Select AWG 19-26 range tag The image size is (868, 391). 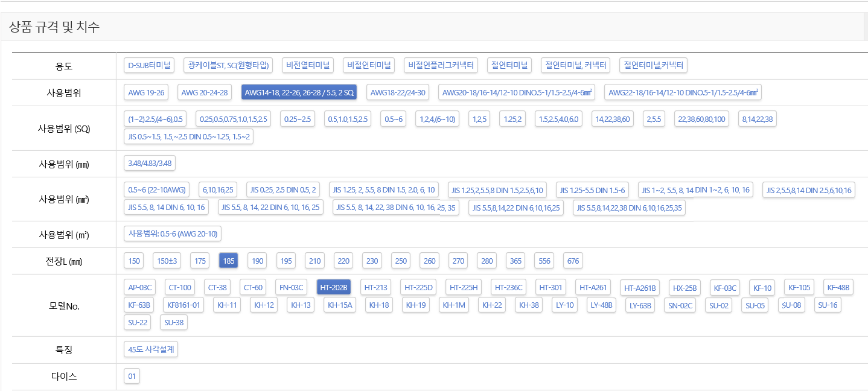coord(146,92)
